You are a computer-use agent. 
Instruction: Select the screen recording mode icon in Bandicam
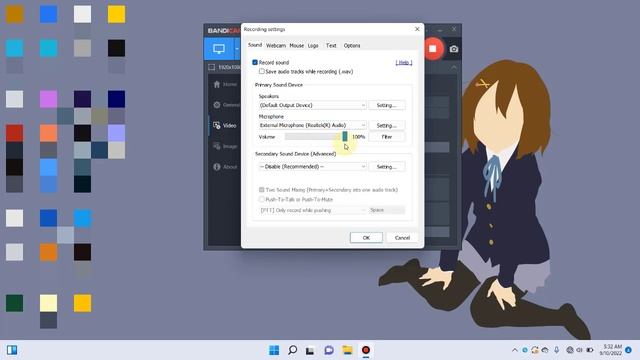point(219,49)
